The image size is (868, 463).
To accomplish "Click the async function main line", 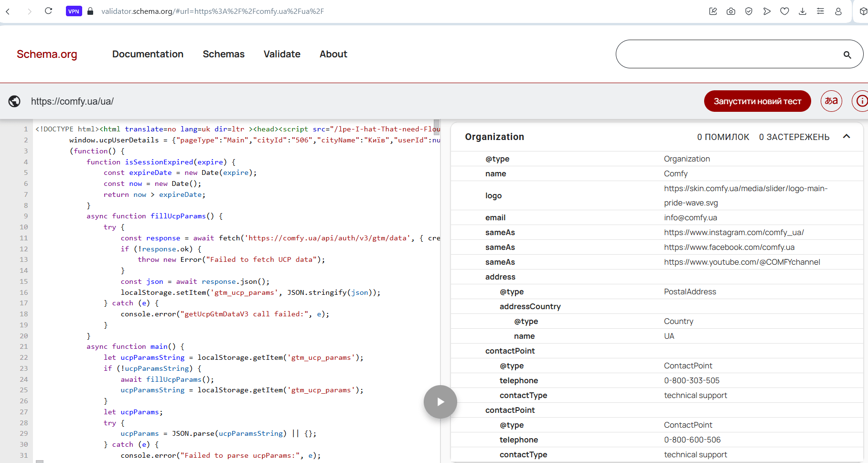I will (135, 346).
